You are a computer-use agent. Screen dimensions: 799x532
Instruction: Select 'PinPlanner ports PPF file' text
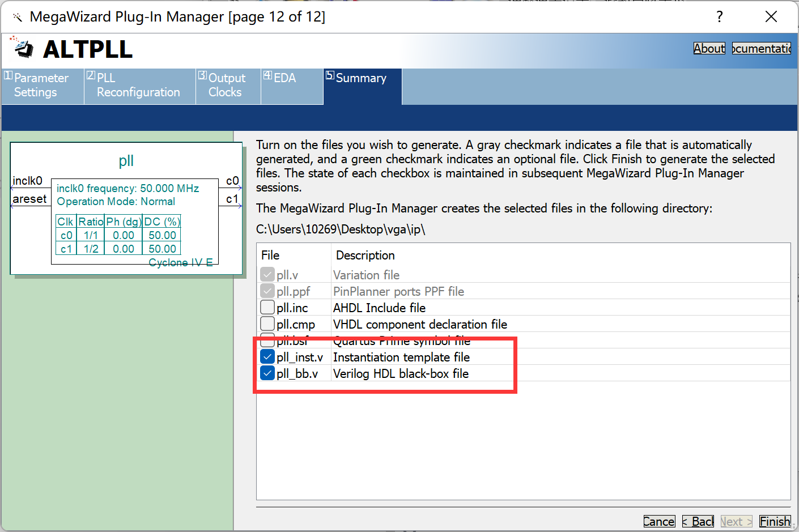398,292
